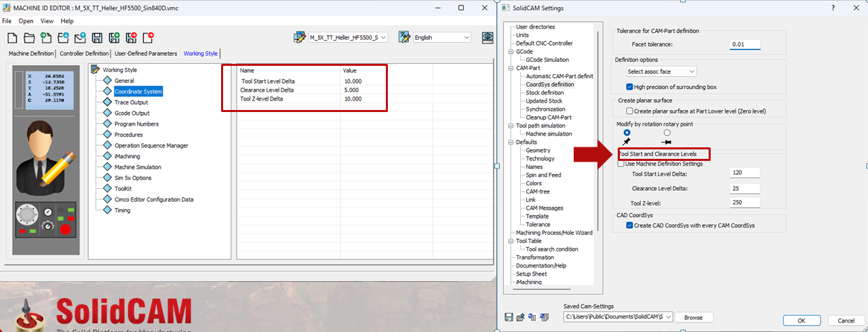Open the Select assoc face dropdown
Image resolution: width=868 pixels, height=332 pixels.
point(661,71)
